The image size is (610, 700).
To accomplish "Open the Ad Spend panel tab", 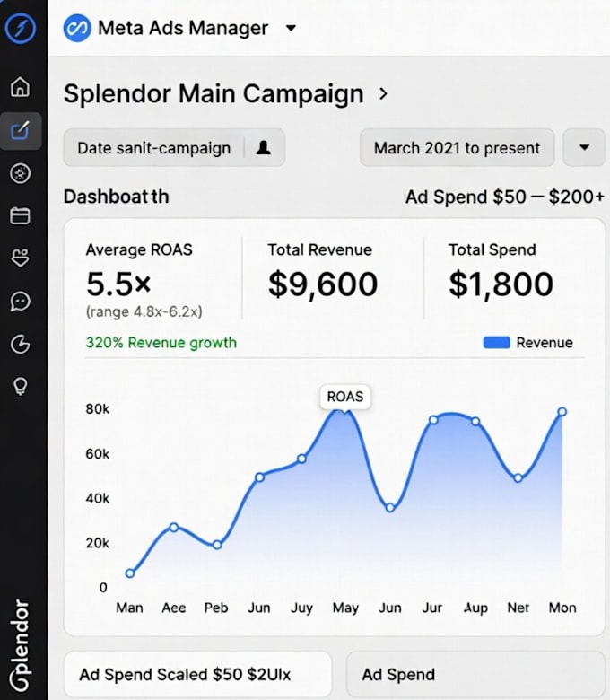I will pos(475,674).
